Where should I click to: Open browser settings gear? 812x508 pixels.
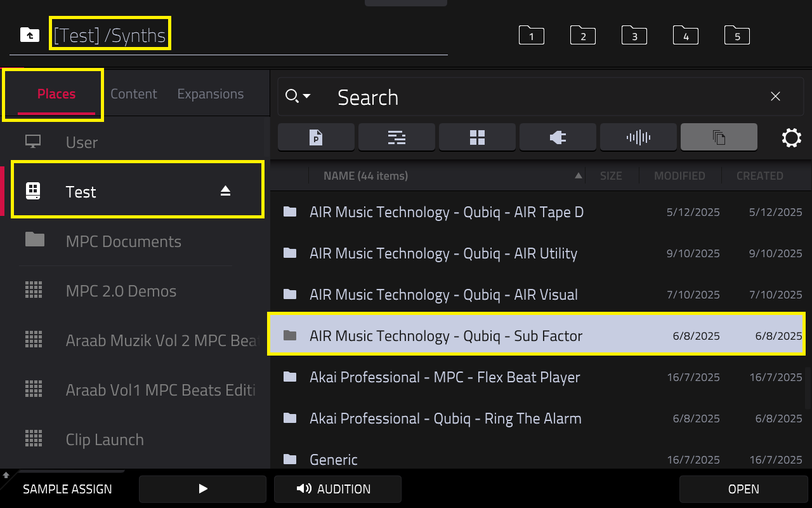click(x=792, y=138)
